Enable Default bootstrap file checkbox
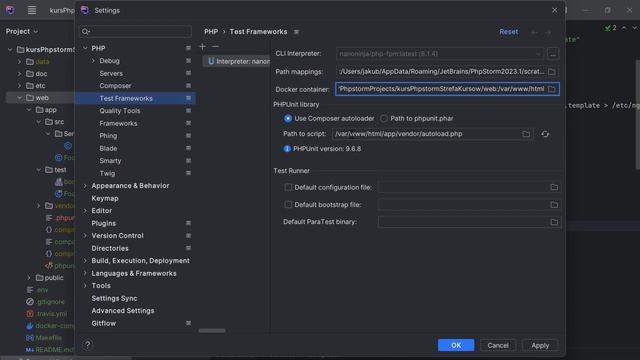The height and width of the screenshot is (360, 640). tap(288, 204)
